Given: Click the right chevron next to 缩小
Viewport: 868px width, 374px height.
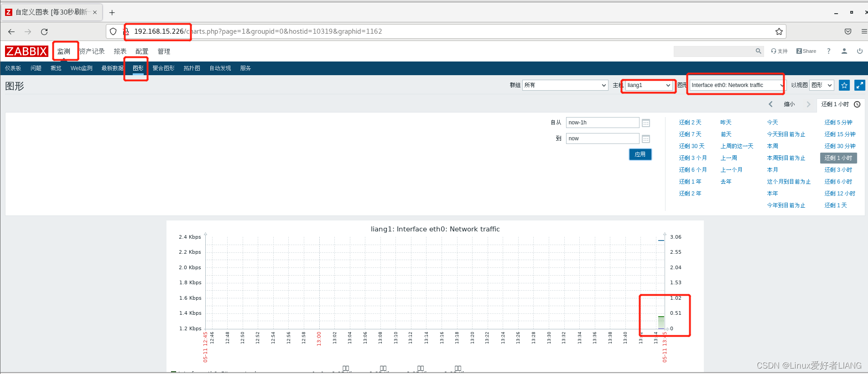Looking at the screenshot, I should (x=809, y=104).
